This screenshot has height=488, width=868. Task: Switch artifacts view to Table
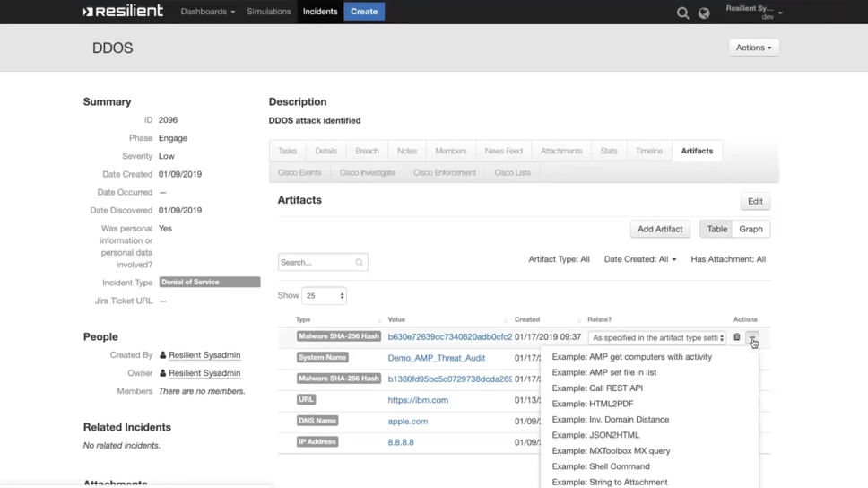click(716, 229)
